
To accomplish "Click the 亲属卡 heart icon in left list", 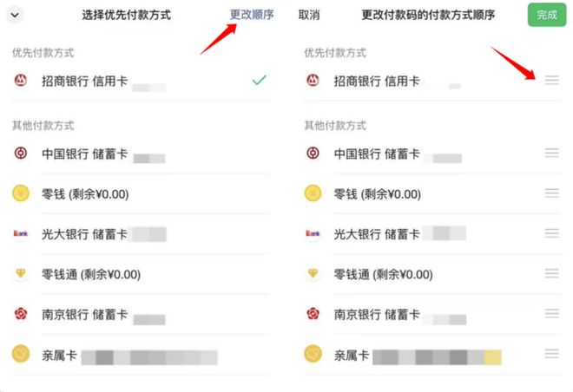I will (x=21, y=354).
